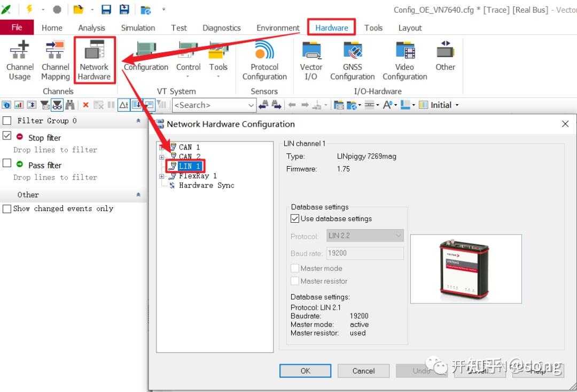This screenshot has width=577, height=392.
Task: Collapse the Other section in filter panel
Action: pyautogui.click(x=138, y=194)
